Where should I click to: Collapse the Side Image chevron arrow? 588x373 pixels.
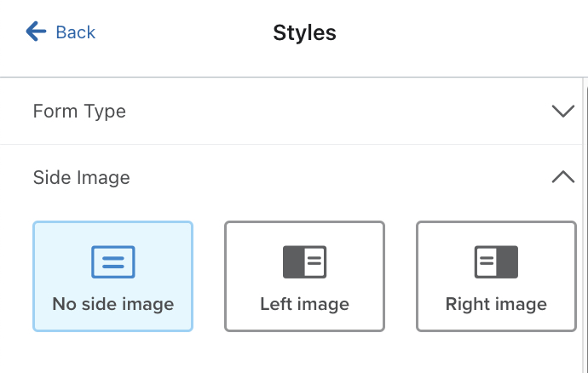click(x=562, y=177)
